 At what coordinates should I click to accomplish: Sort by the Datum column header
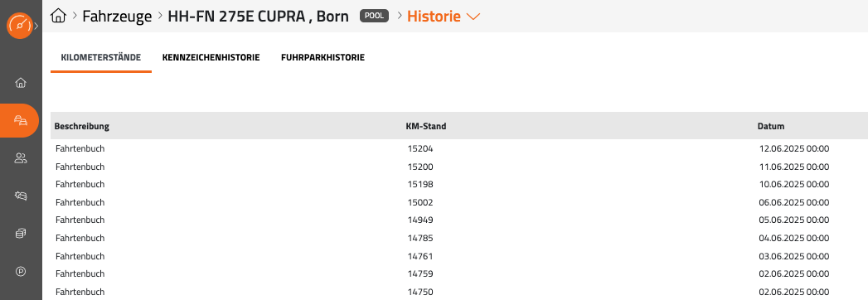click(770, 126)
